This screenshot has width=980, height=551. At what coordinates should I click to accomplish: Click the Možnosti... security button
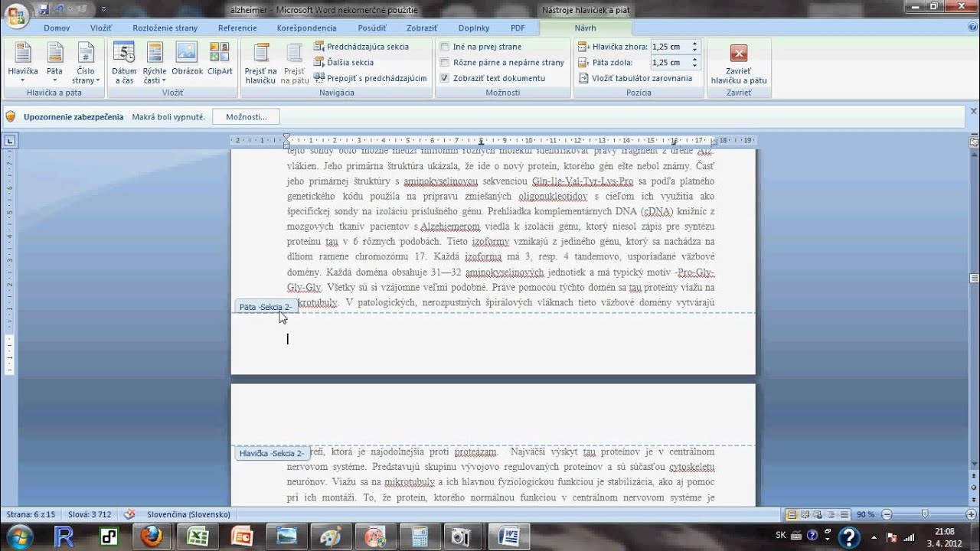coord(247,116)
